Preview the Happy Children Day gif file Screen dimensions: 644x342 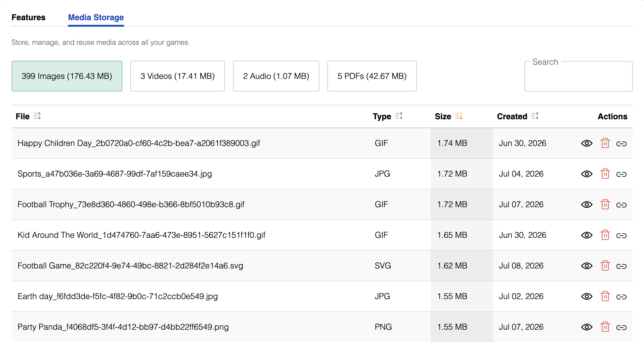[x=586, y=143]
